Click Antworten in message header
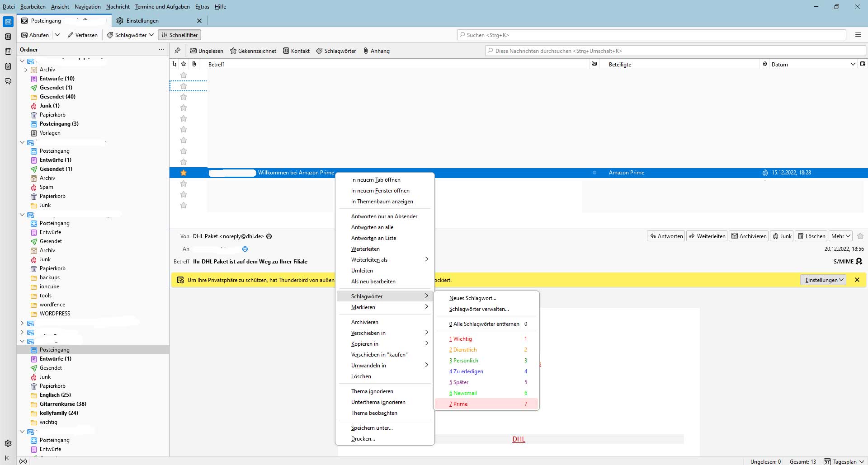 [x=666, y=236]
